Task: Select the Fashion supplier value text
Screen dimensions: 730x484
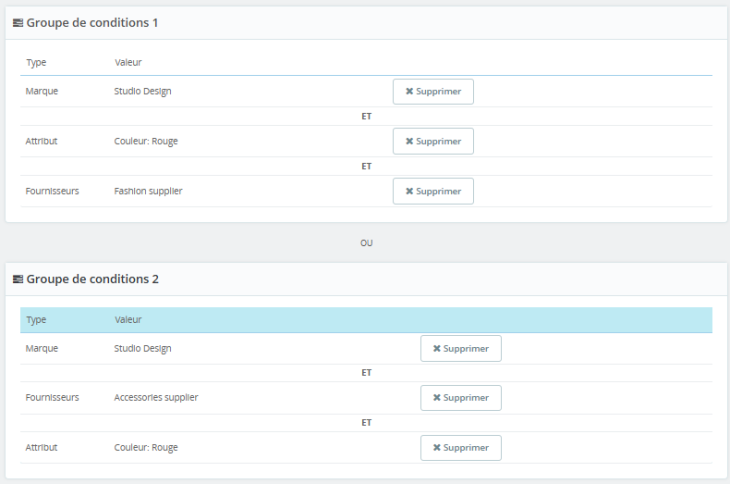Action: coord(148,191)
